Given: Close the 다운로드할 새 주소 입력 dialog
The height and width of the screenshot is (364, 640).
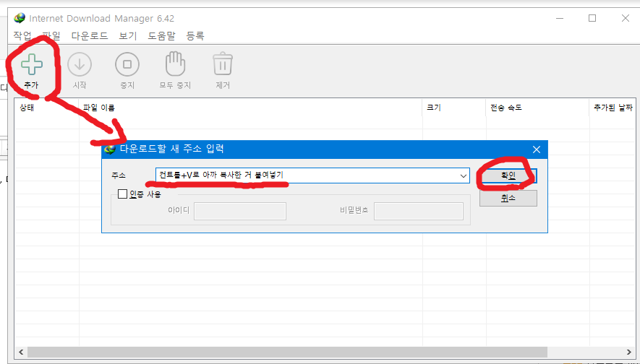Looking at the screenshot, I should tap(537, 149).
